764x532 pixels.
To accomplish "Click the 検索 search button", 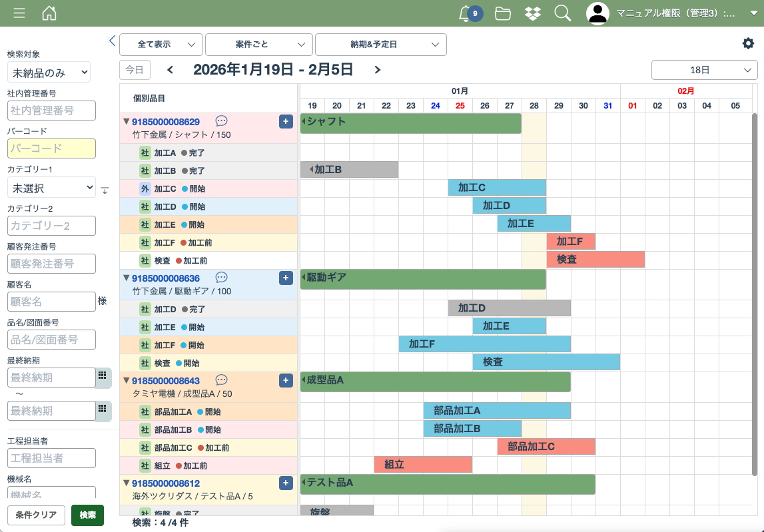I will 87,515.
